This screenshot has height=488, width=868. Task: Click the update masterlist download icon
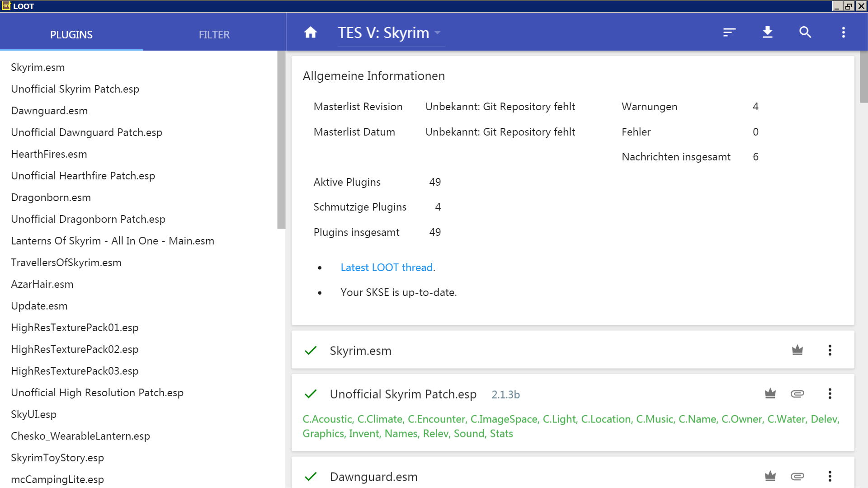767,33
